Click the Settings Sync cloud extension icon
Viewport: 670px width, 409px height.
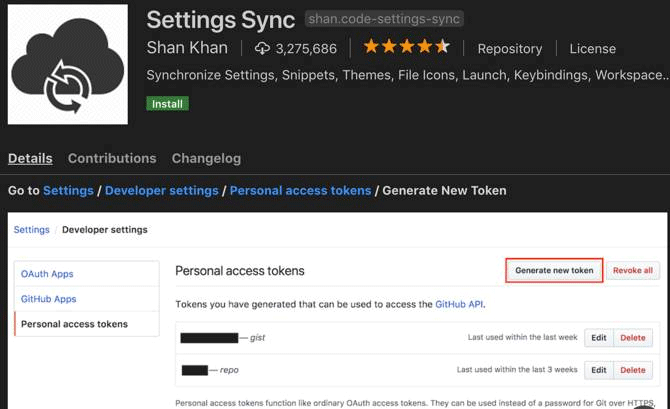68,65
